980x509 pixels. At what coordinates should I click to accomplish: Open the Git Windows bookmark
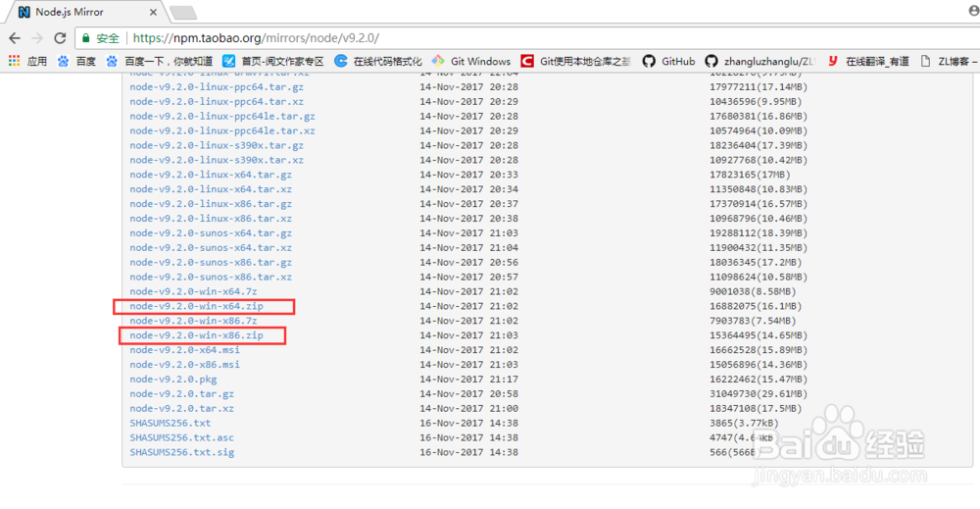(x=471, y=61)
